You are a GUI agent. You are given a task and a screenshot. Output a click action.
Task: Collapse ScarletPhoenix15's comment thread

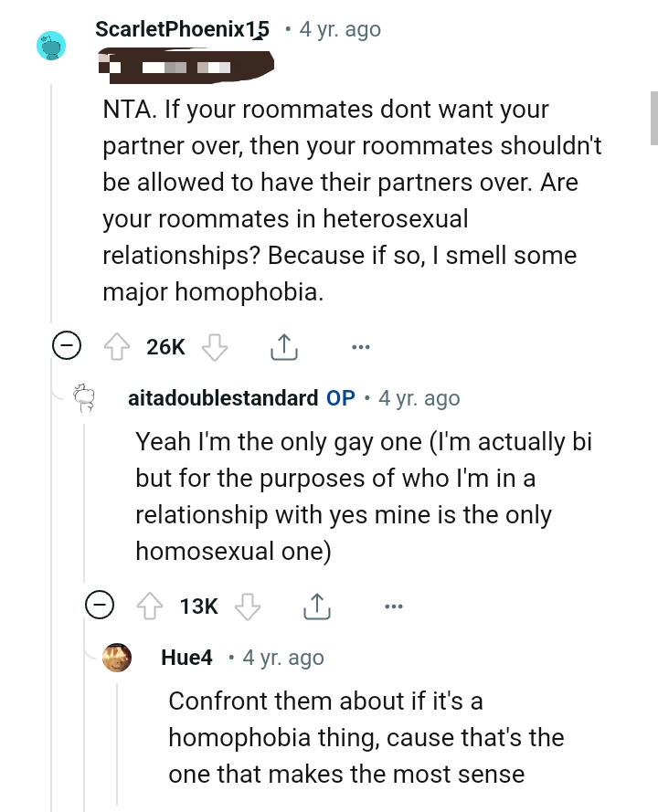67,345
